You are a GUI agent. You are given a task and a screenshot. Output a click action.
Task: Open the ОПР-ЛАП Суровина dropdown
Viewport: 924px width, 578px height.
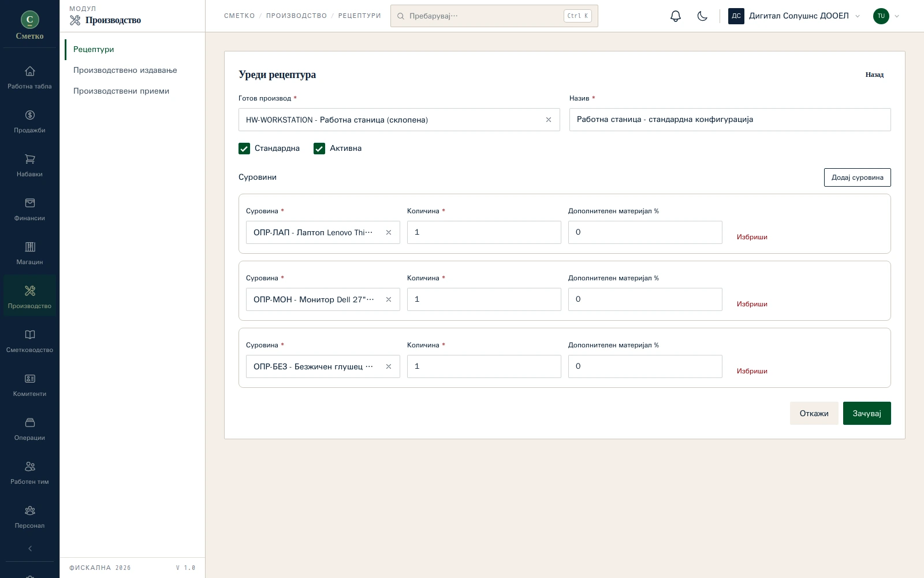point(323,232)
